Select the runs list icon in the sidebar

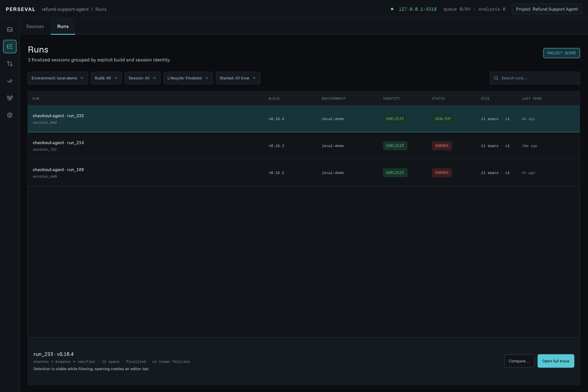(10, 47)
